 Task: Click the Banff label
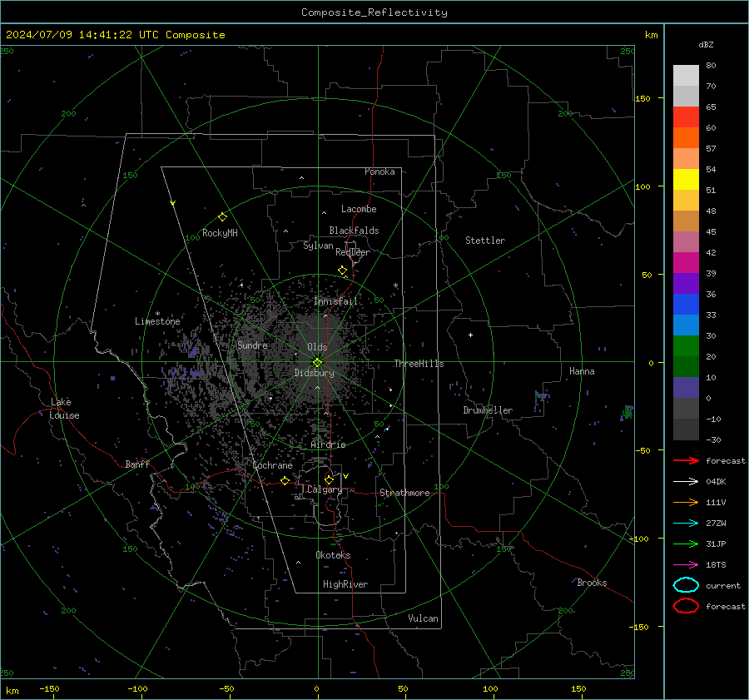coord(137,464)
